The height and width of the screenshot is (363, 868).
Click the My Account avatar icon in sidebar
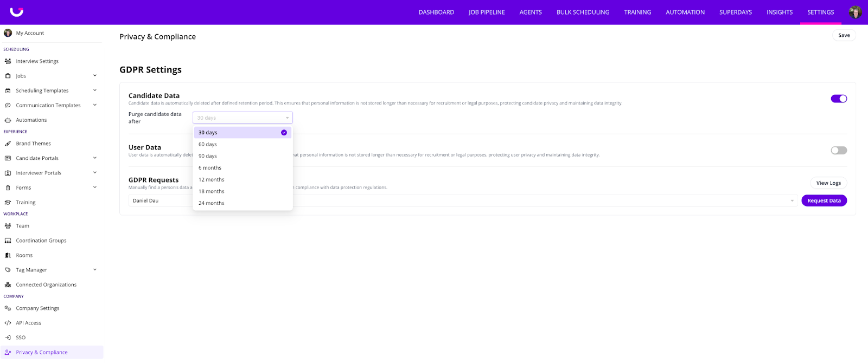click(8, 33)
